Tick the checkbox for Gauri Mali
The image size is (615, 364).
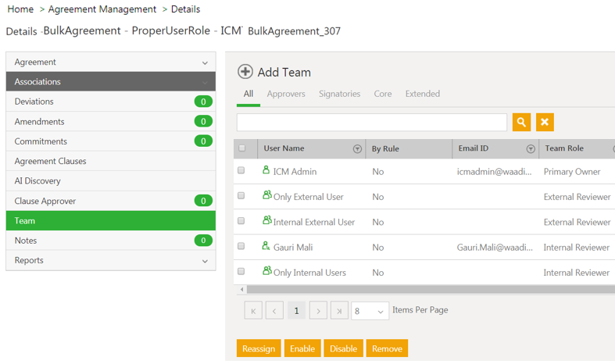[241, 247]
